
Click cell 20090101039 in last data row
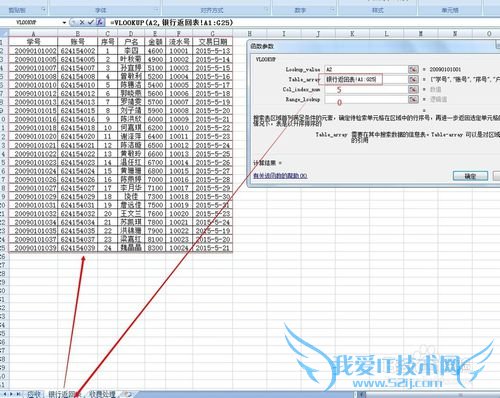tap(33, 248)
